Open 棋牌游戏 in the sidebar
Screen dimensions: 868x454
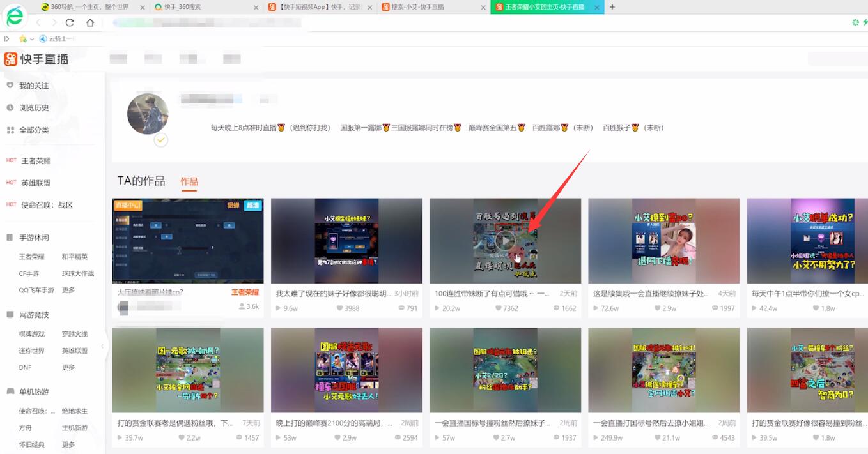[32, 334]
